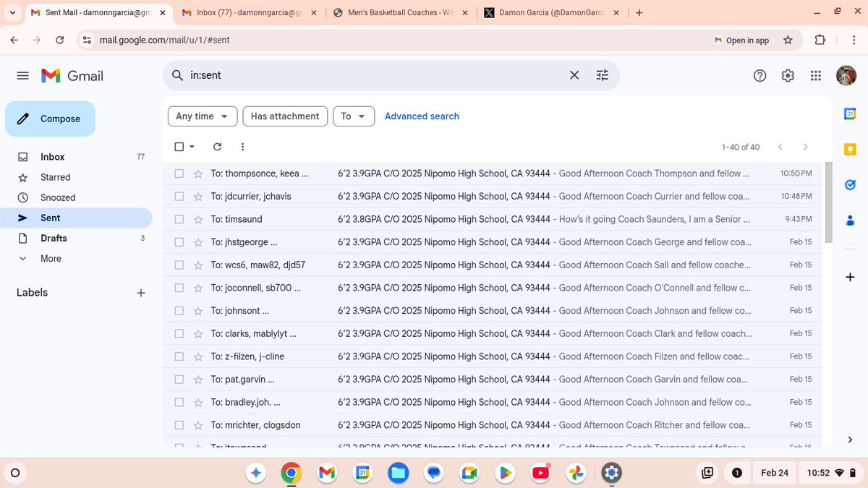Open Advanced search link
The image size is (868, 488).
point(422,116)
